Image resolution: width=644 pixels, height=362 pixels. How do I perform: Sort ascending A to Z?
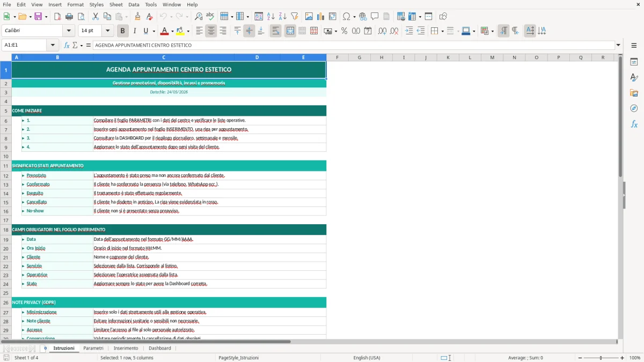point(271,17)
